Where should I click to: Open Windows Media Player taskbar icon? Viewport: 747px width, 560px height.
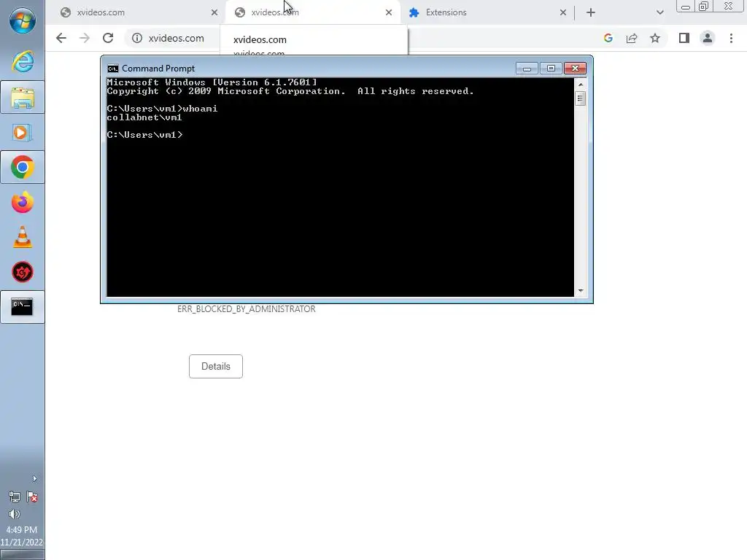tap(23, 133)
